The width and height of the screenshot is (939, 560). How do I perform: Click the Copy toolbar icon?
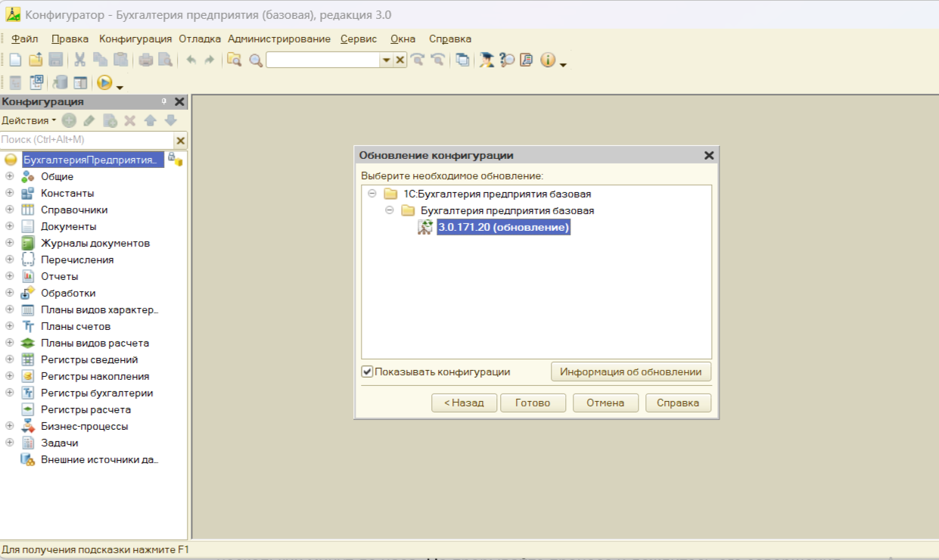pos(100,60)
